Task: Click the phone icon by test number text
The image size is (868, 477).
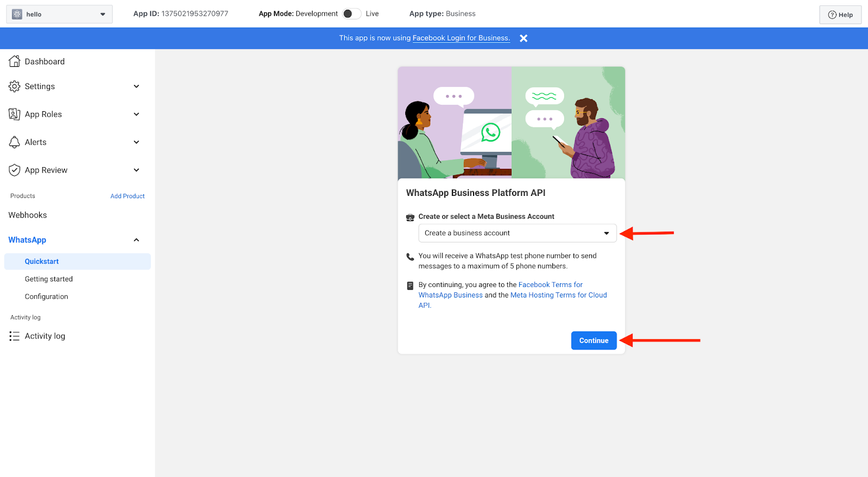Action: coord(410,257)
